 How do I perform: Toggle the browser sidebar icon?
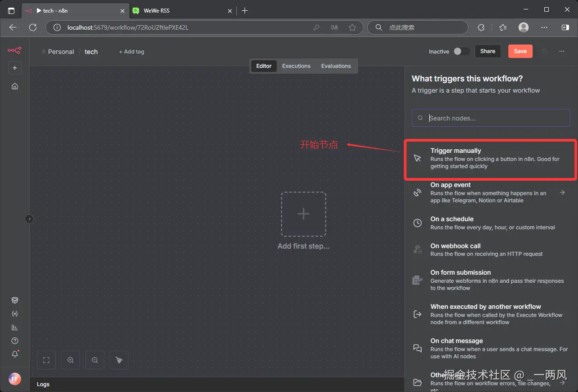pos(565,27)
